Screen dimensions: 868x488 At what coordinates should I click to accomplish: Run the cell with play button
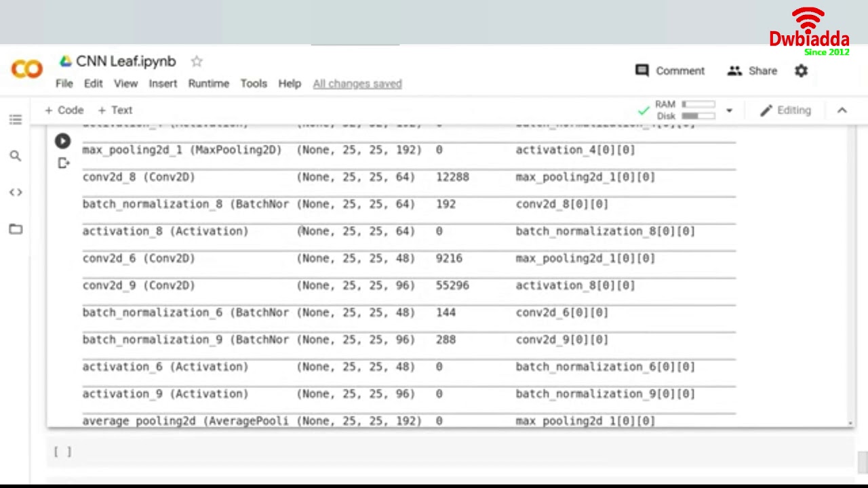pyautogui.click(x=62, y=141)
